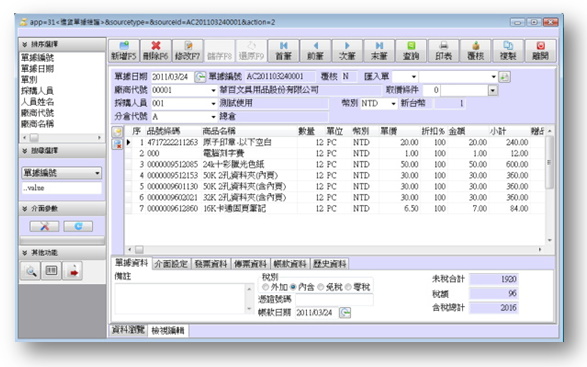The width and height of the screenshot is (587, 367).
Task: Click the grid vertical scrollbar
Action: coord(549,185)
